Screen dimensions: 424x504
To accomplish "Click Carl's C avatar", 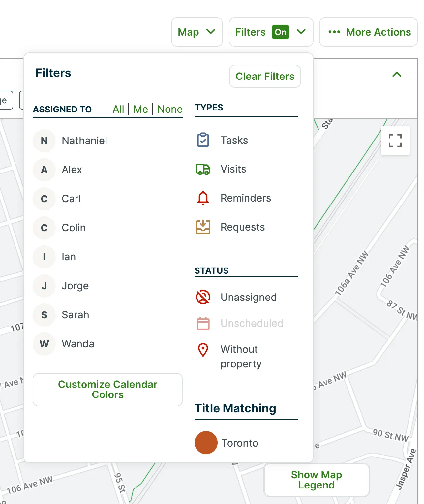I will (x=44, y=199).
